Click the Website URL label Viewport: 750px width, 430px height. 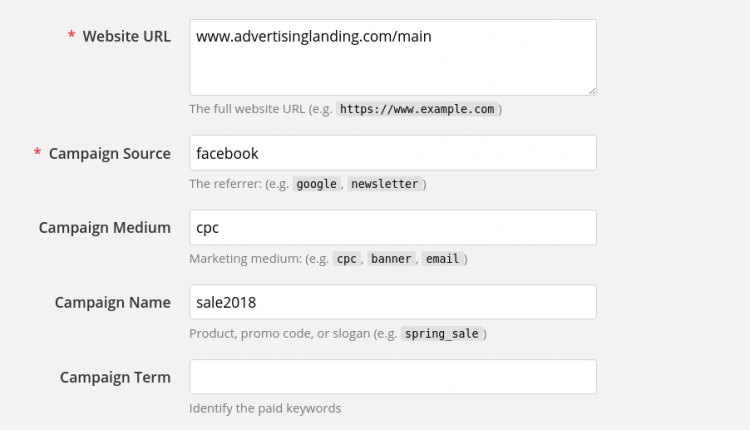point(126,36)
